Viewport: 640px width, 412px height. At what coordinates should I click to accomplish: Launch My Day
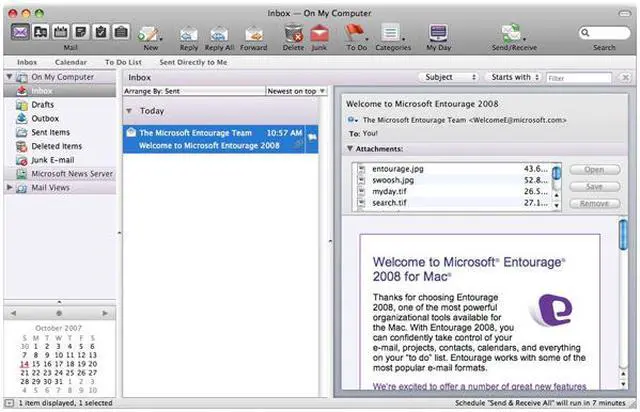439,33
